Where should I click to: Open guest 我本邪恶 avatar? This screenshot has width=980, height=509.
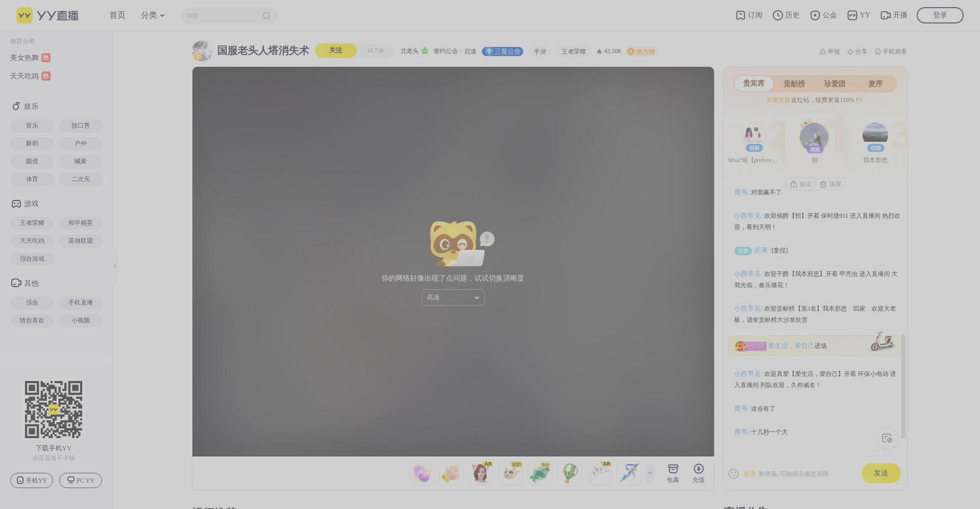[875, 136]
